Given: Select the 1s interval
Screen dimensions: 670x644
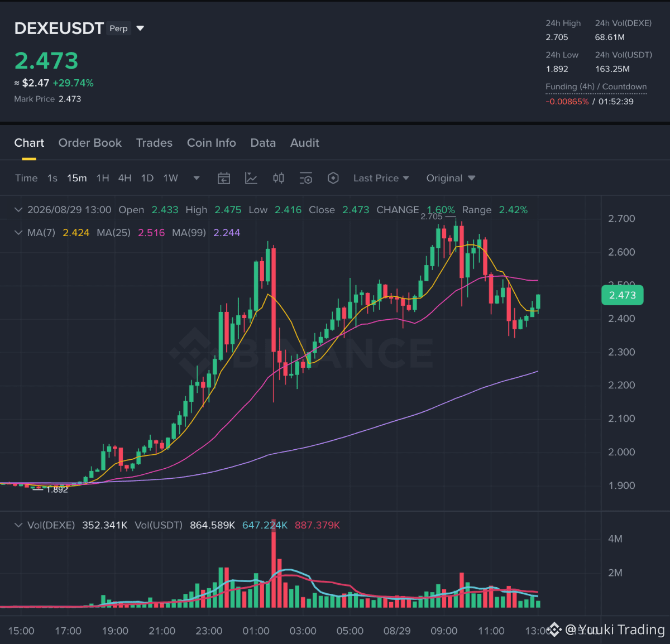Looking at the screenshot, I should coord(52,178).
